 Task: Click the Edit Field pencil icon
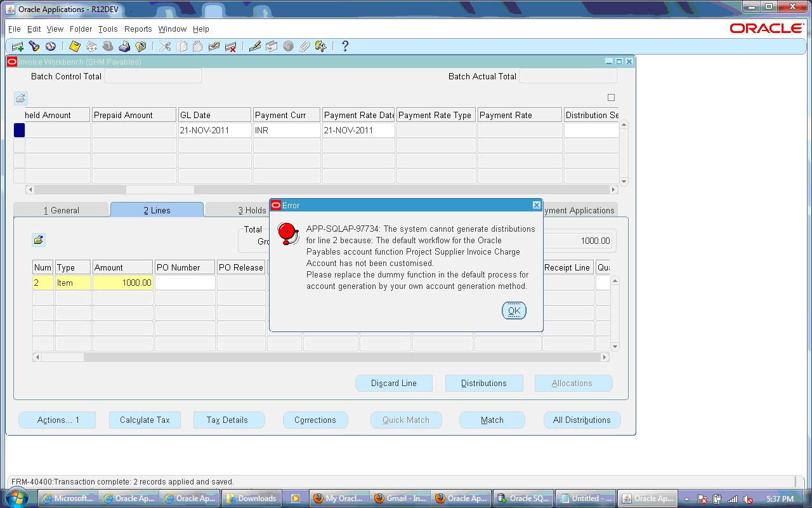coord(255,46)
